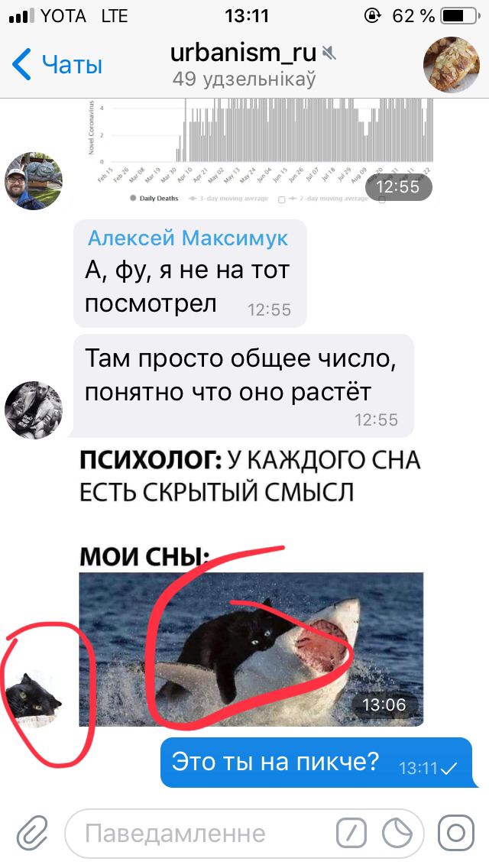Viewport: 489px width, 868px height.
Task: Tap the paperclip attachment icon
Action: pos(31,834)
